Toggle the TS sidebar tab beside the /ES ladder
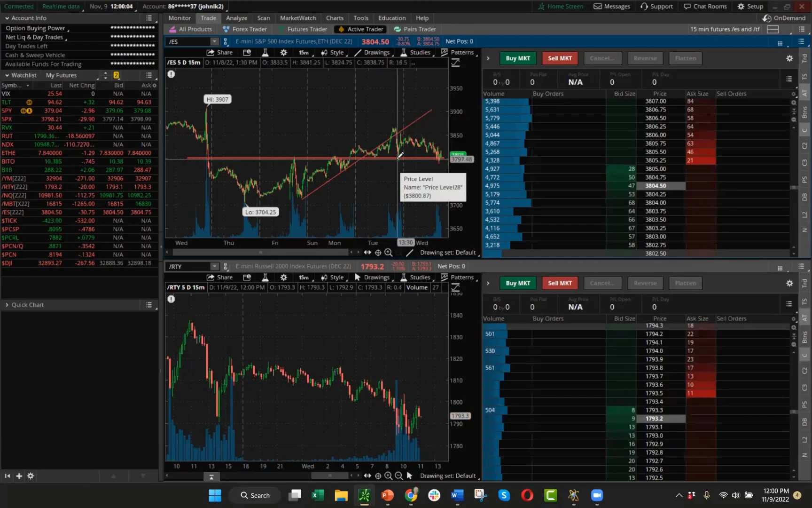Viewport: 812px width, 508px height. (x=804, y=76)
